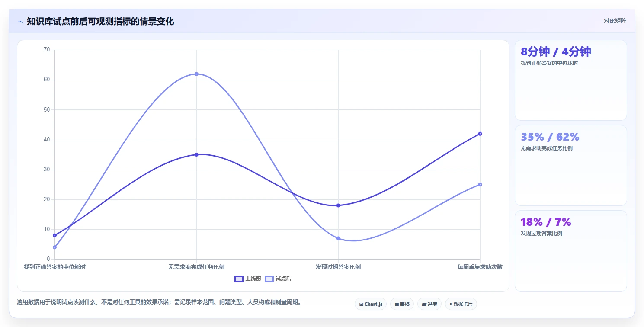Click the 表格 pill tag
644x327 pixels.
402,304
